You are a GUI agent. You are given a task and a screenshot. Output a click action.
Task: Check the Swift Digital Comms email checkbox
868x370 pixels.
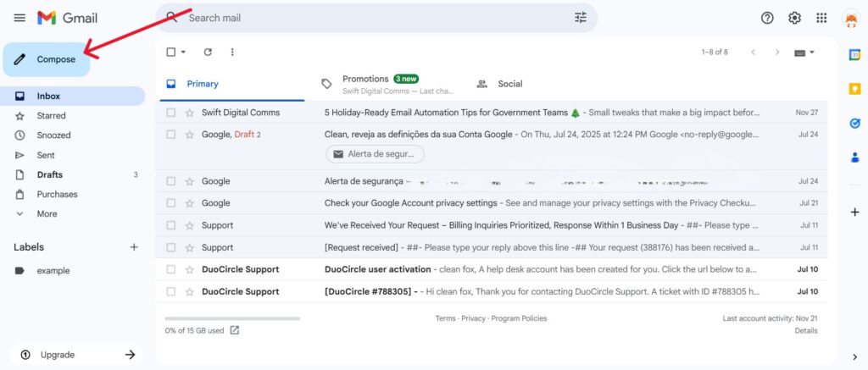171,113
